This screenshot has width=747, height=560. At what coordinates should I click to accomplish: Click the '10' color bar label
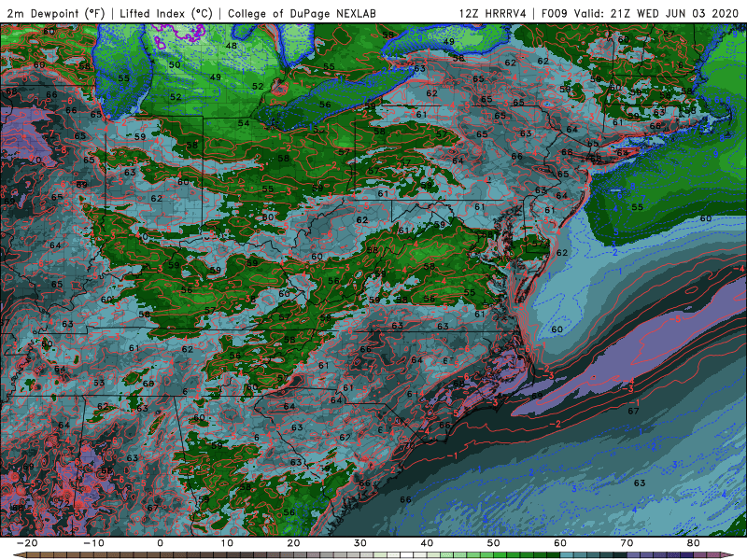coord(227,543)
